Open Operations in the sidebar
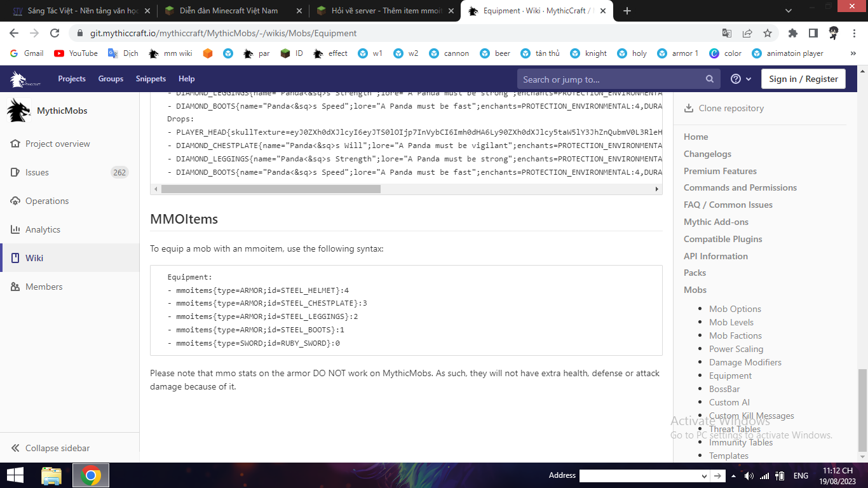 [47, 201]
